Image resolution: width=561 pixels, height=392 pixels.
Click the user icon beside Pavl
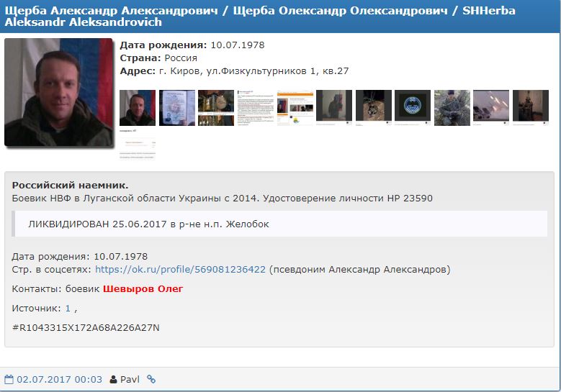coord(113,380)
